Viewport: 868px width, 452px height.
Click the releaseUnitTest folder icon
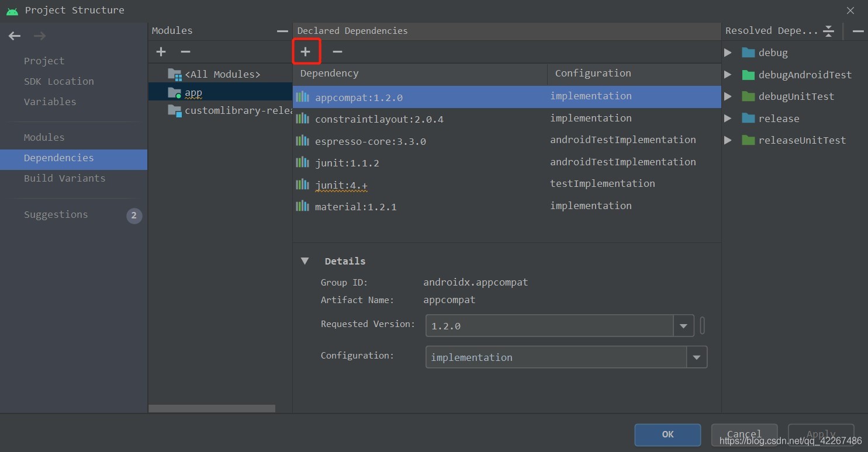point(748,140)
